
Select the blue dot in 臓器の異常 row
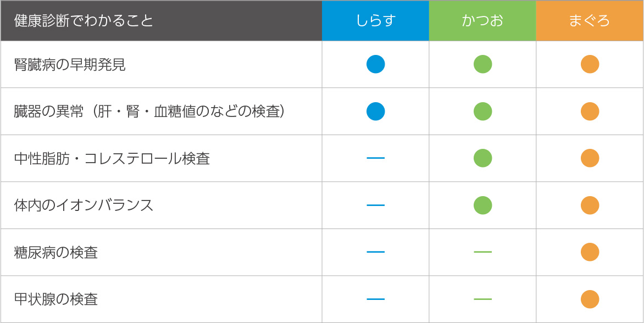[x=375, y=111]
